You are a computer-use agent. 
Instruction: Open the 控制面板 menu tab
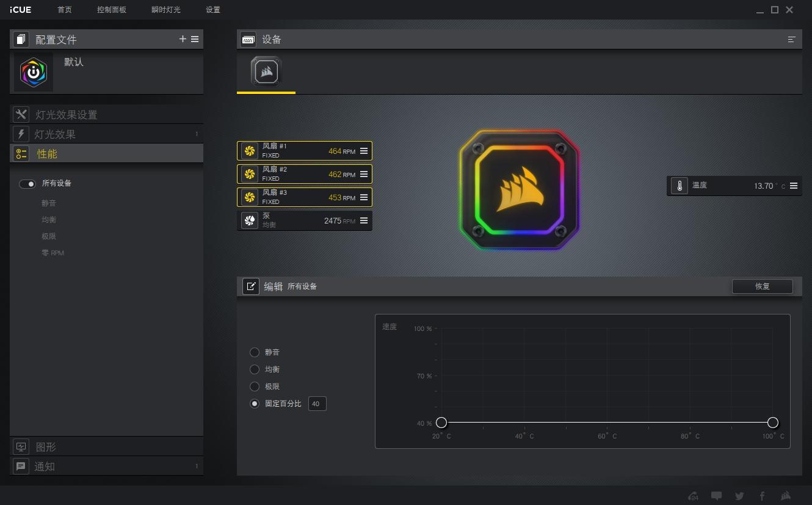coord(112,10)
